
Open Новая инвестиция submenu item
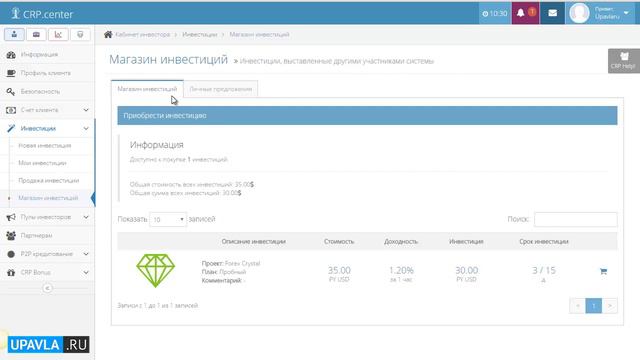click(45, 146)
